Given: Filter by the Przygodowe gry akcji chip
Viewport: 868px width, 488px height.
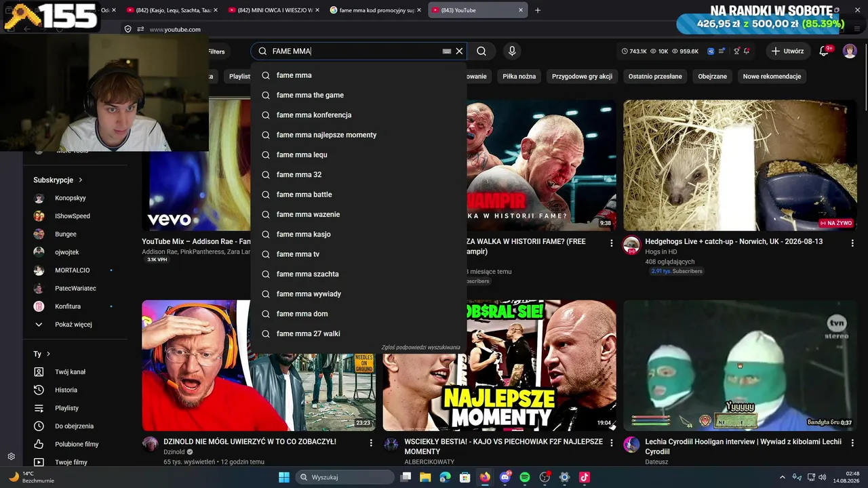Looking at the screenshot, I should [x=583, y=77].
